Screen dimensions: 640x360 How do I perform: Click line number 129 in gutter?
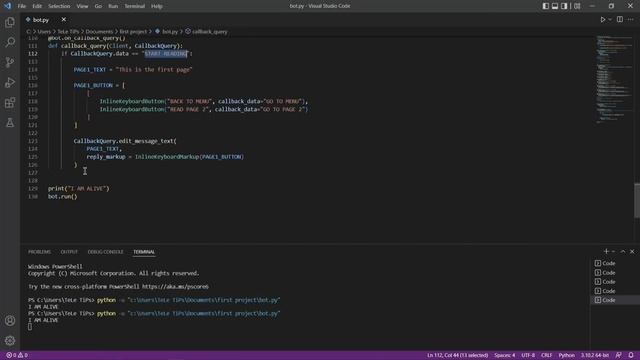click(33, 189)
